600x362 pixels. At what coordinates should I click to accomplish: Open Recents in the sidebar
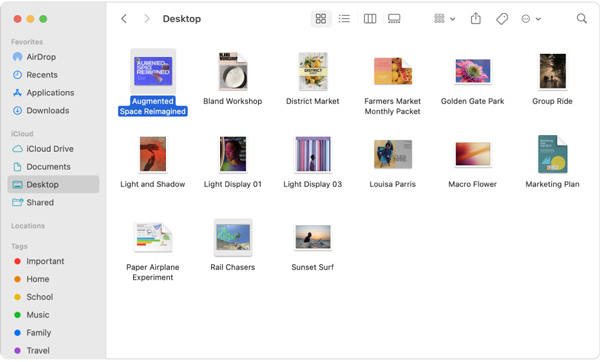point(53,75)
